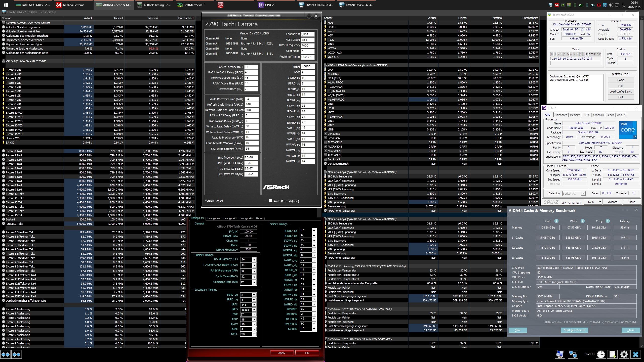This screenshot has width=644, height=362.
Task: Switch to Timings #2 tab
Action: (x=214, y=218)
